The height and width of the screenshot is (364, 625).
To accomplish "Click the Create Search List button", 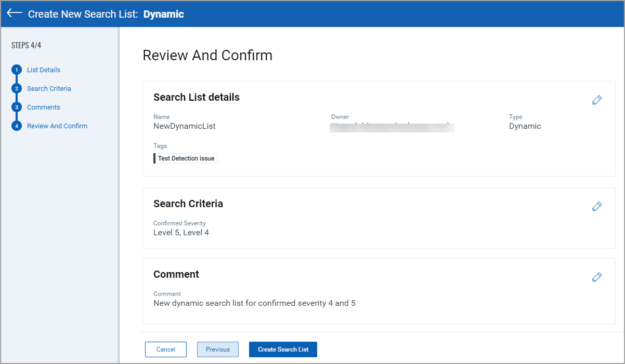I will (x=283, y=349).
